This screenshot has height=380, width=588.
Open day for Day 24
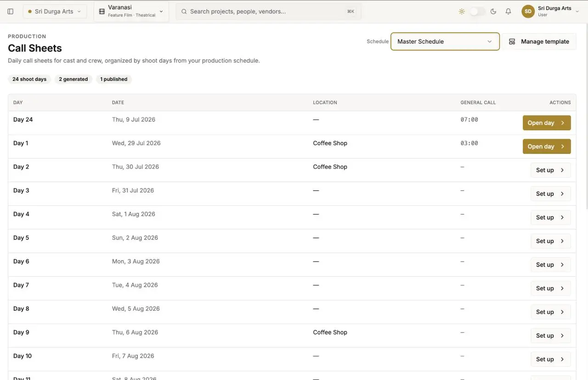click(547, 123)
